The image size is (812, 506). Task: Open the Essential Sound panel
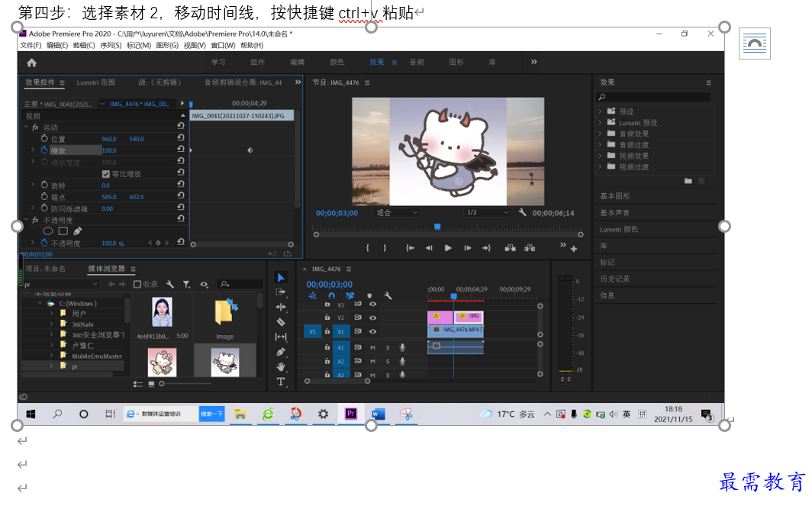click(614, 212)
